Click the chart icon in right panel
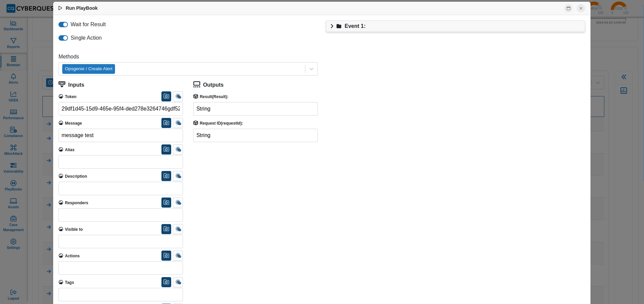 click(624, 91)
